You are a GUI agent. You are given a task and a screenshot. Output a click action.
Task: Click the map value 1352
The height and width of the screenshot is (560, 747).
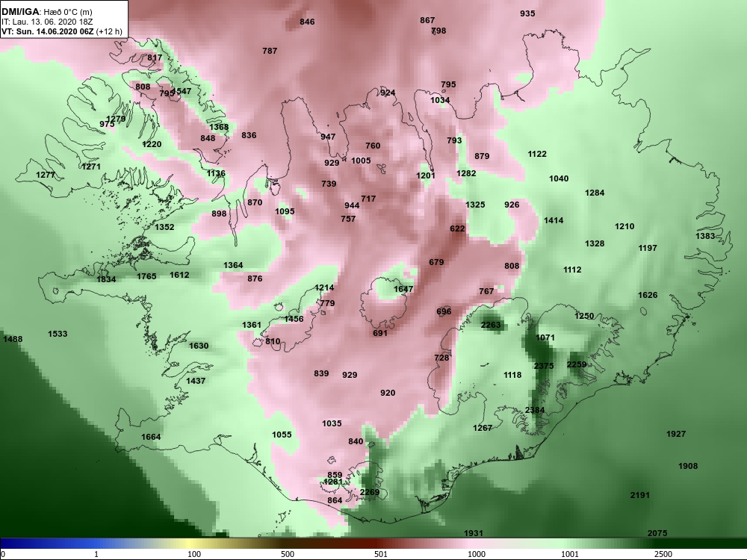[x=164, y=227]
